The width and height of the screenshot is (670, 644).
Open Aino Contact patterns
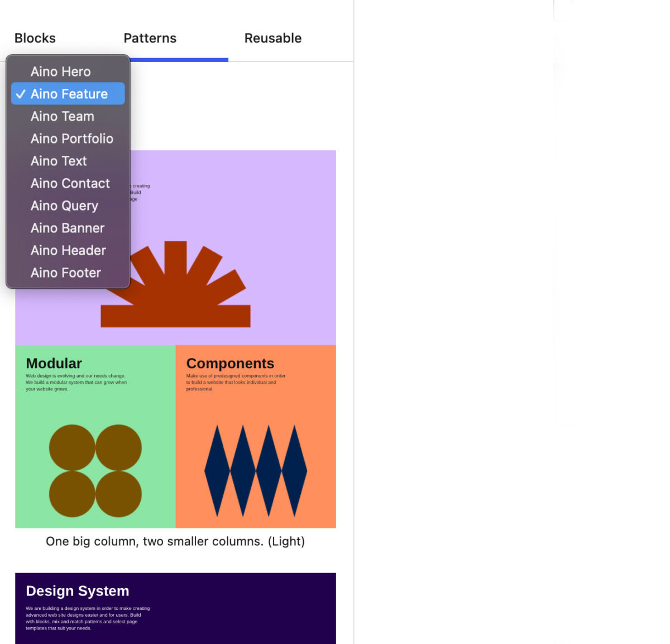(70, 183)
